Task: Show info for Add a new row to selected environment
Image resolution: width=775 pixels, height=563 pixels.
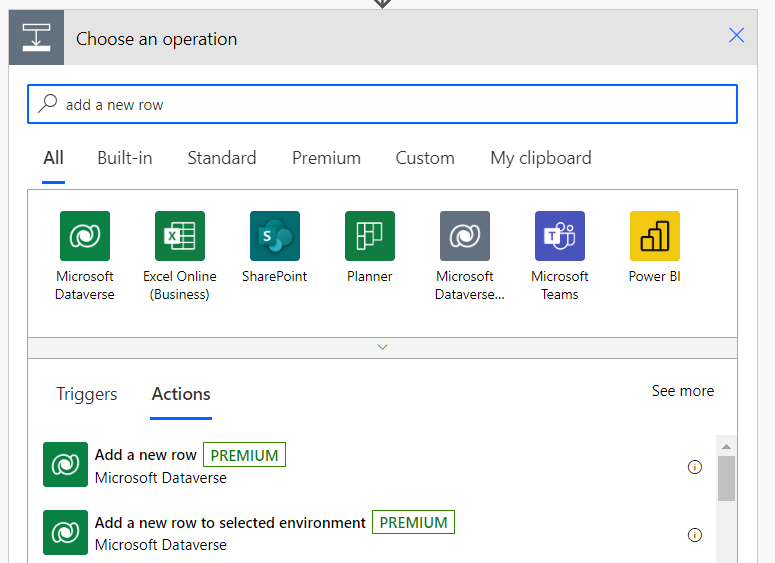Action: coord(695,535)
